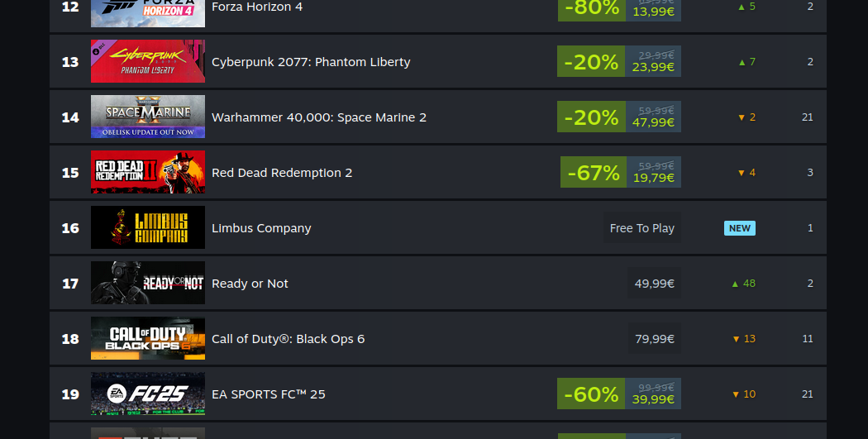
Task: Open the Forza Horizon 4 title link
Action: 257,7
